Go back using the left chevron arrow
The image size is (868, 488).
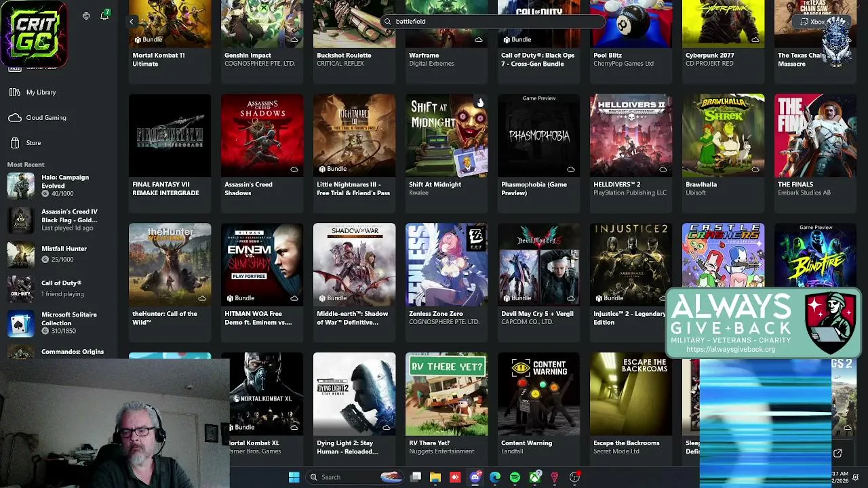(x=132, y=22)
